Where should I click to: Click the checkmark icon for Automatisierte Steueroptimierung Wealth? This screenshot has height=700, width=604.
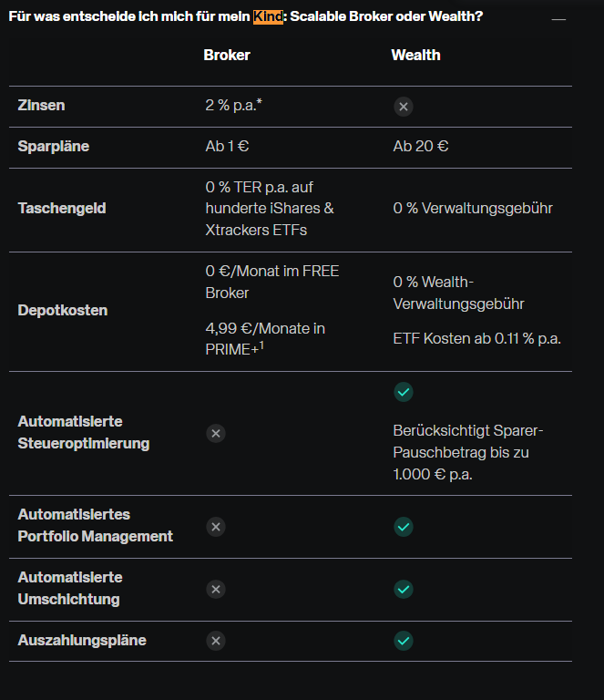pos(404,392)
